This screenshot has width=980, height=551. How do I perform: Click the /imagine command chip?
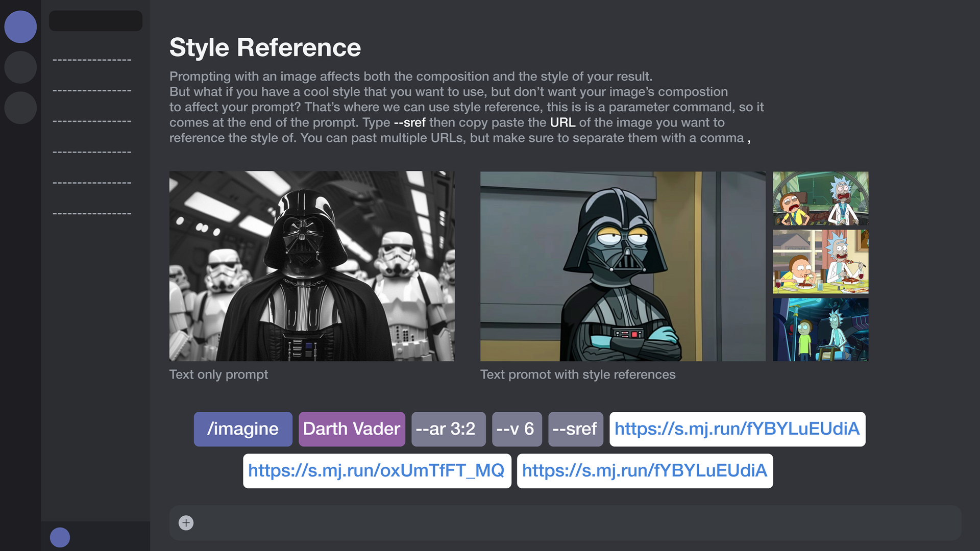[243, 429]
